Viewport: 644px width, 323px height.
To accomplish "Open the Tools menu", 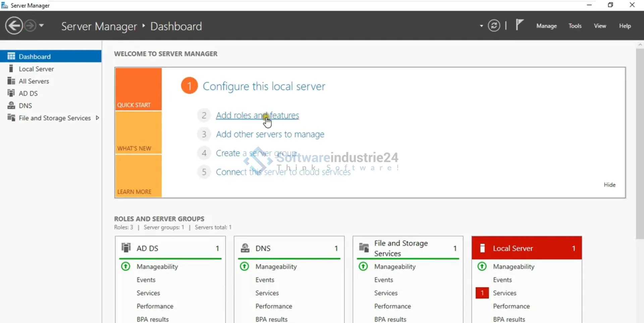I will [x=575, y=26].
